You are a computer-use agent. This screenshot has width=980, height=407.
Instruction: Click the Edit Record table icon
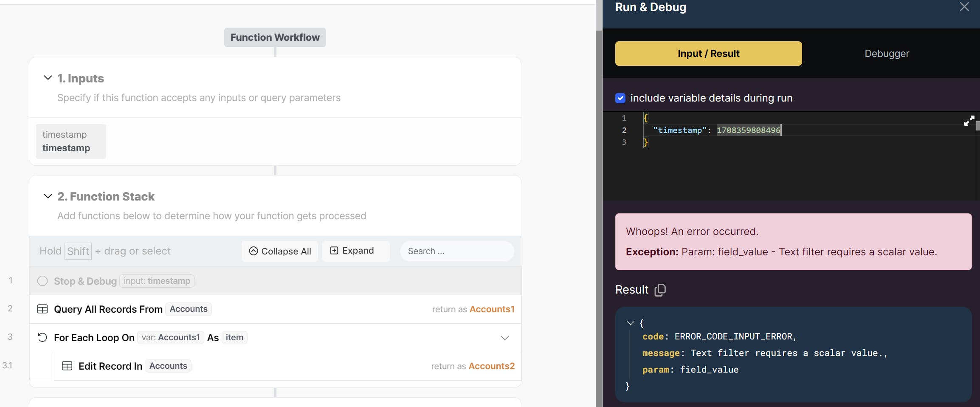pyautogui.click(x=67, y=366)
